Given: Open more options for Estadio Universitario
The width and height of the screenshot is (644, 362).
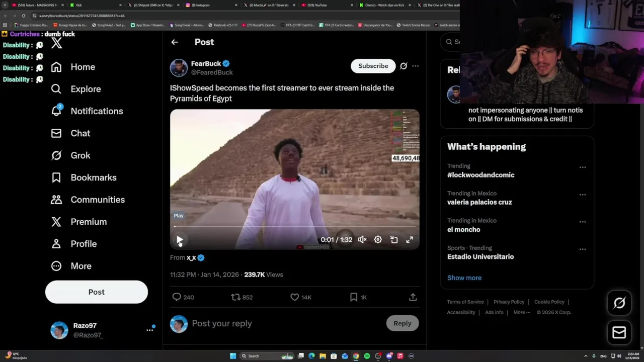Looking at the screenshot, I should (583, 249).
